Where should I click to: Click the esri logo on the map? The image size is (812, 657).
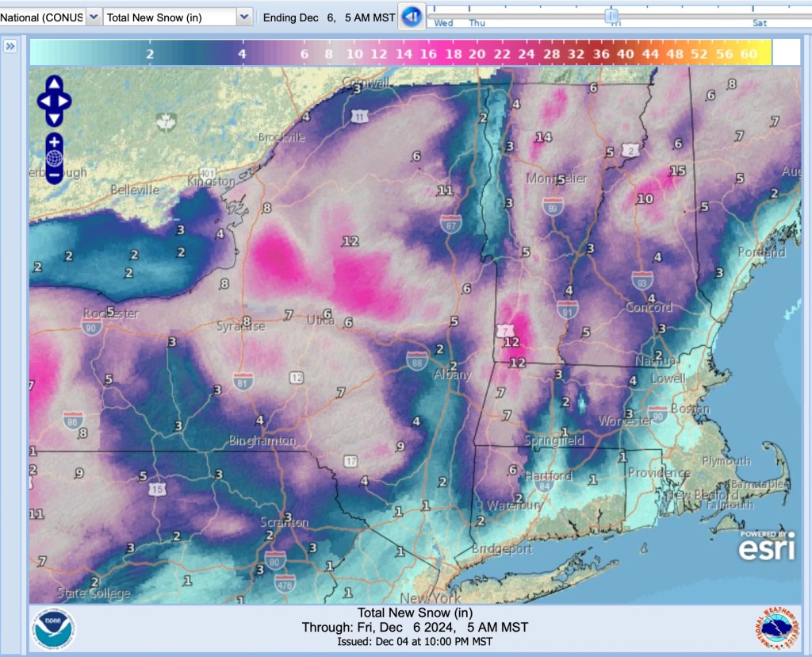768,546
